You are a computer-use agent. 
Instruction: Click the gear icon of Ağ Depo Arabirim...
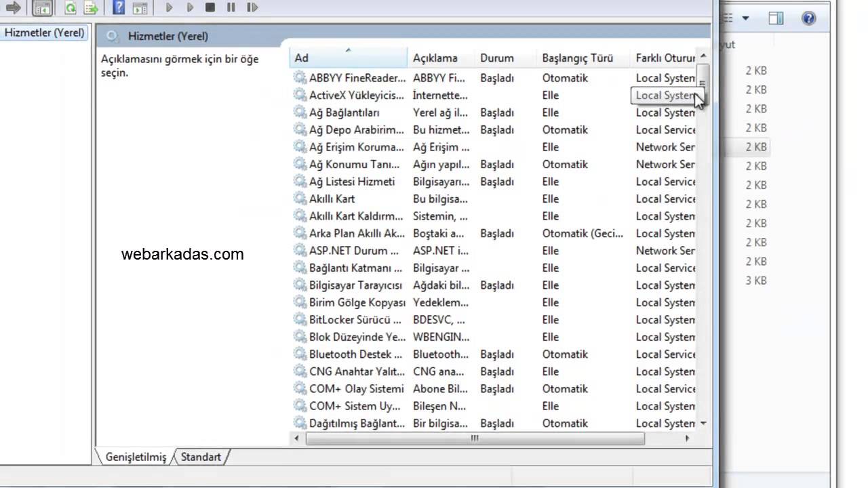tap(299, 129)
